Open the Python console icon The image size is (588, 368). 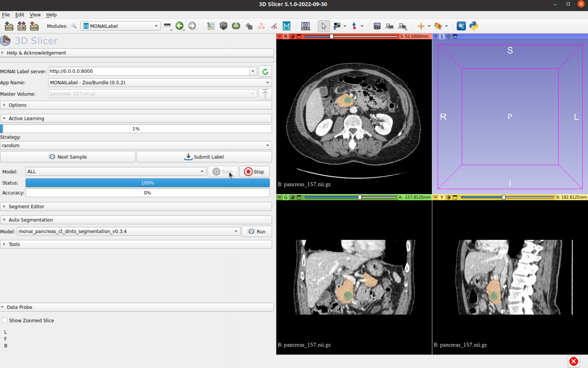click(x=474, y=26)
